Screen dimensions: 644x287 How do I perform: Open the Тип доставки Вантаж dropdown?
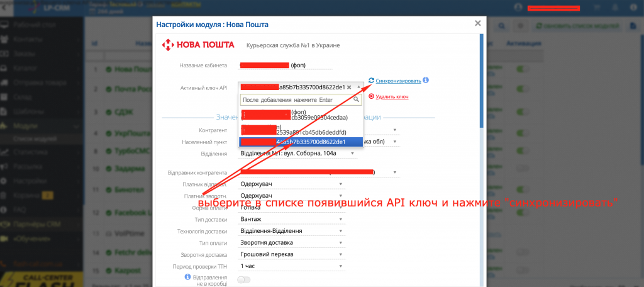coord(292,219)
